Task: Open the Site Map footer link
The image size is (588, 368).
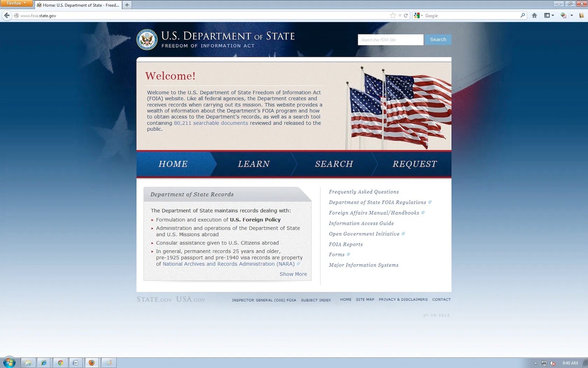Action: 365,300
